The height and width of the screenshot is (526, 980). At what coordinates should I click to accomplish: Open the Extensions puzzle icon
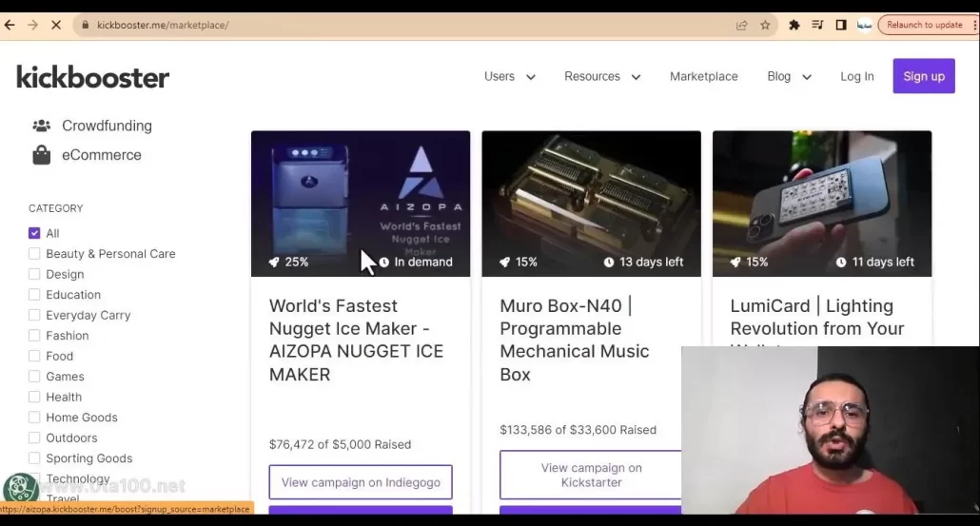pyautogui.click(x=794, y=26)
